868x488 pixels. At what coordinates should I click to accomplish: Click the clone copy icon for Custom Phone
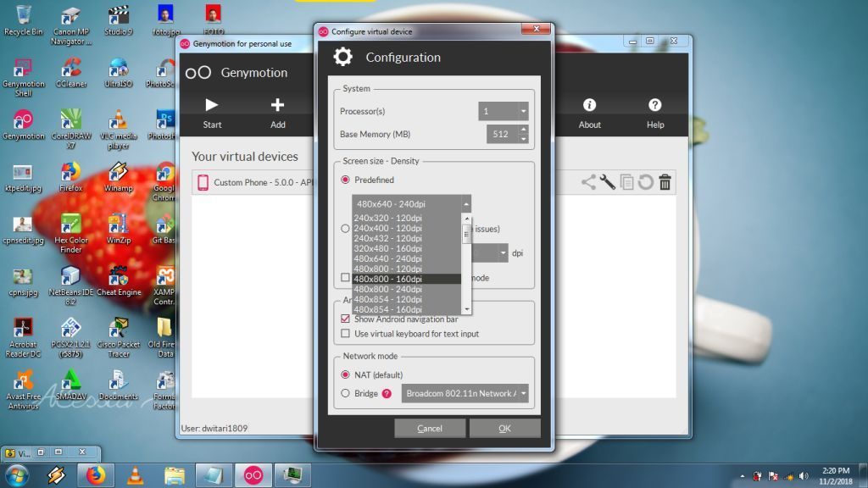tap(626, 182)
